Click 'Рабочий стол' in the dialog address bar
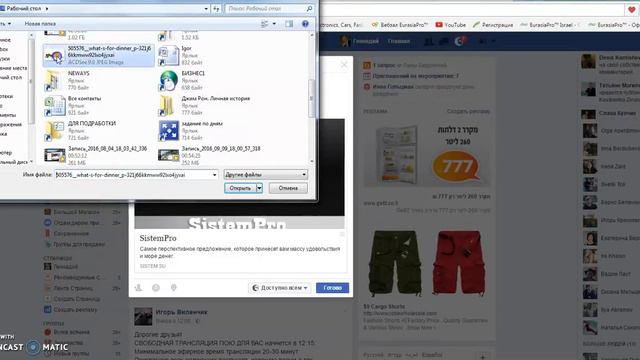The height and width of the screenshot is (360, 640). 23,9
